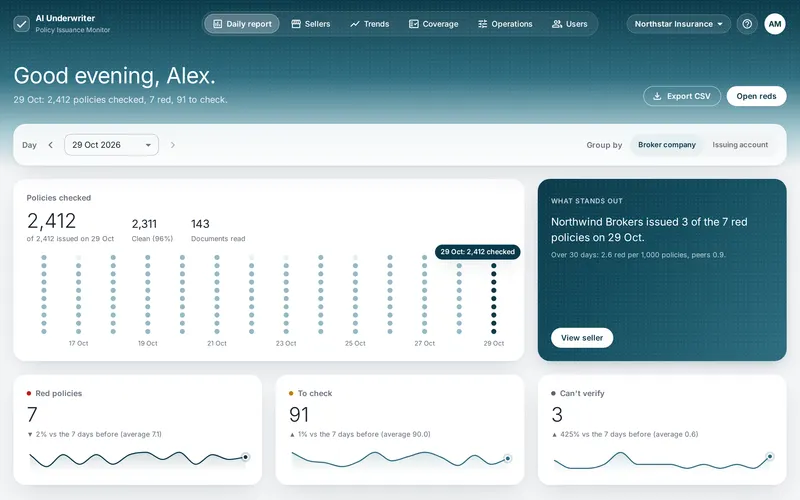Click the 21 Oct axis label
800x500 pixels.
[217, 343]
